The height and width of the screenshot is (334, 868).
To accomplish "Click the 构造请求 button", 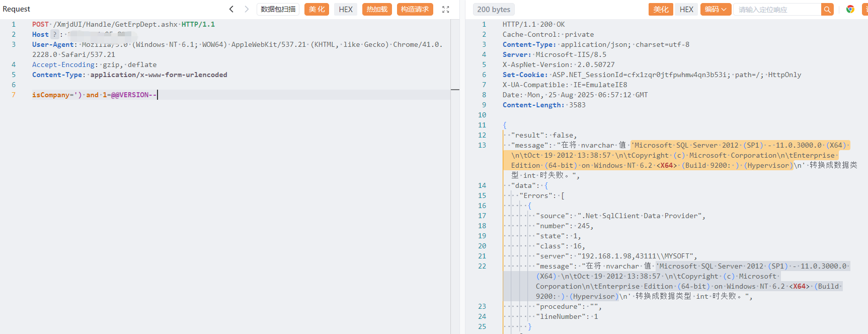I will click(415, 10).
